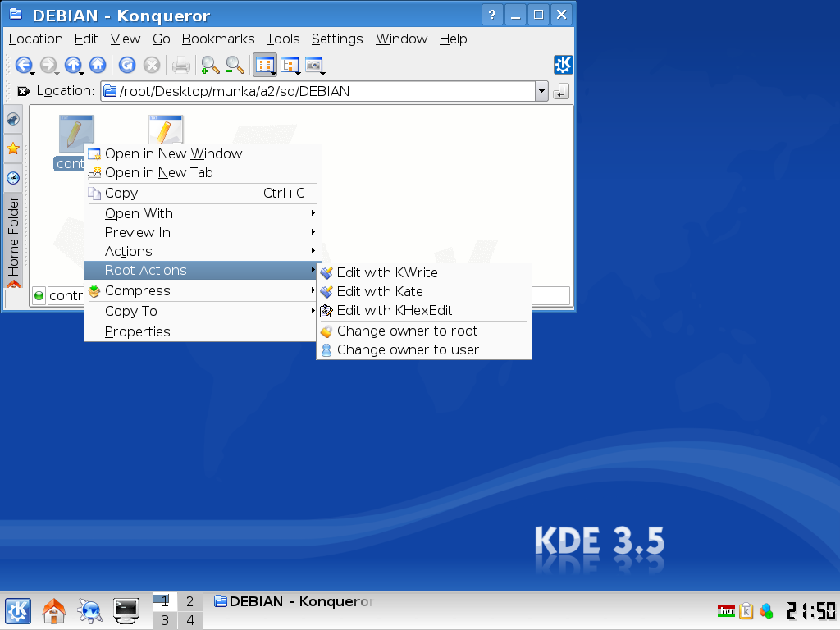
Task: Zoom out with the magnifier minus icon
Action: pyautogui.click(x=235, y=65)
